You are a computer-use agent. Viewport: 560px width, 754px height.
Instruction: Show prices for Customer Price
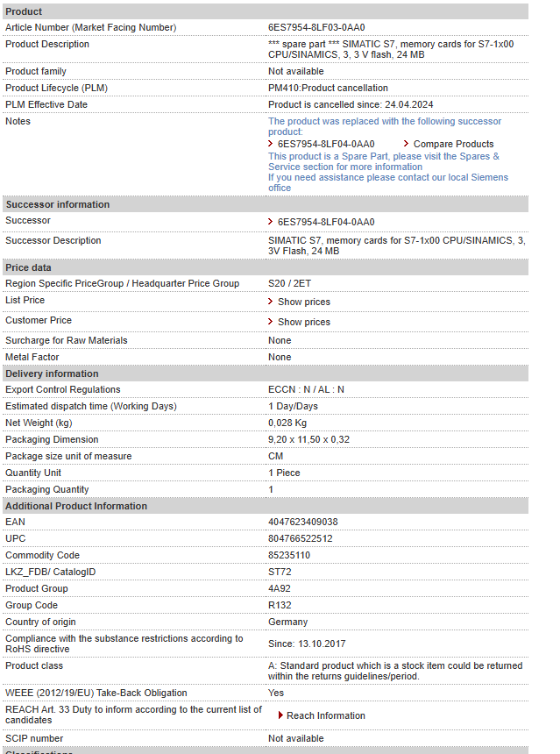pos(303,322)
